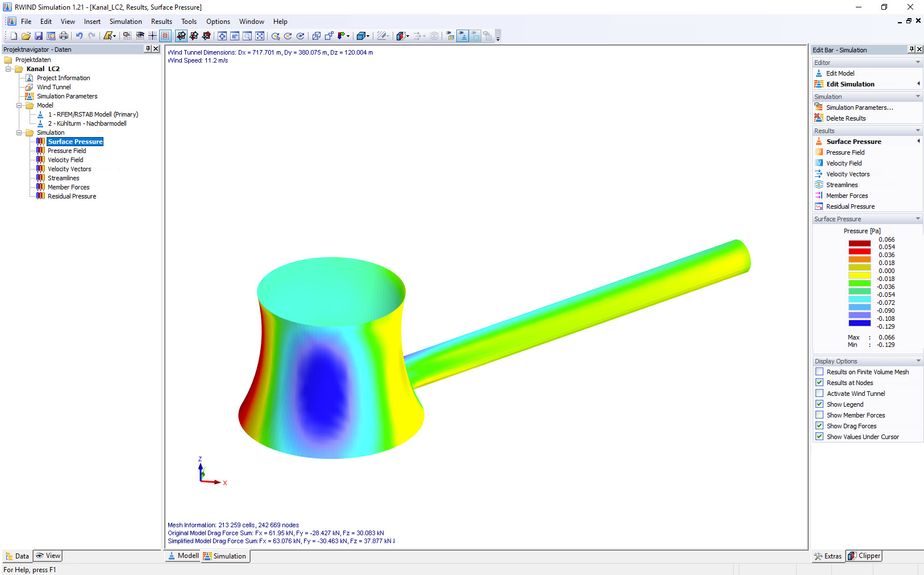The width and height of the screenshot is (924, 575).
Task: Collapse the Display Options section
Action: 918,361
